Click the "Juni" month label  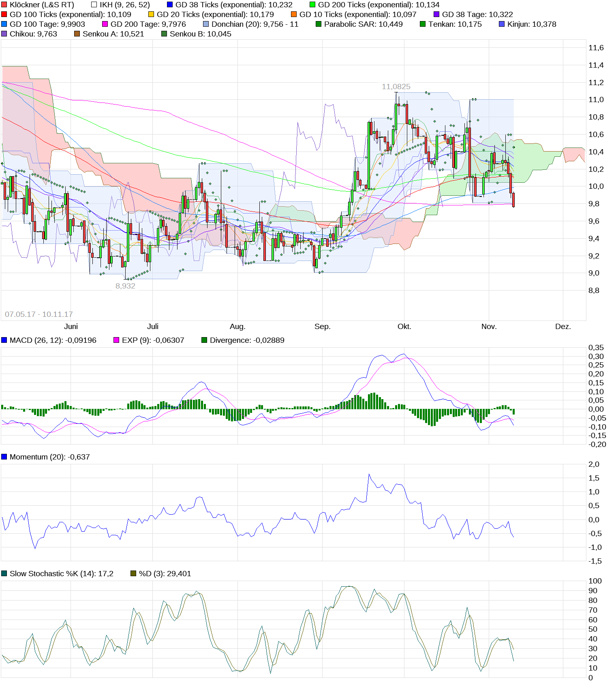coord(71,327)
